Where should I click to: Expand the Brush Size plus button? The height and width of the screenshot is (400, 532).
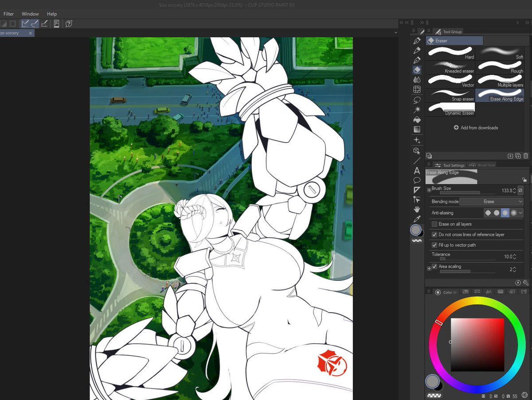point(429,190)
